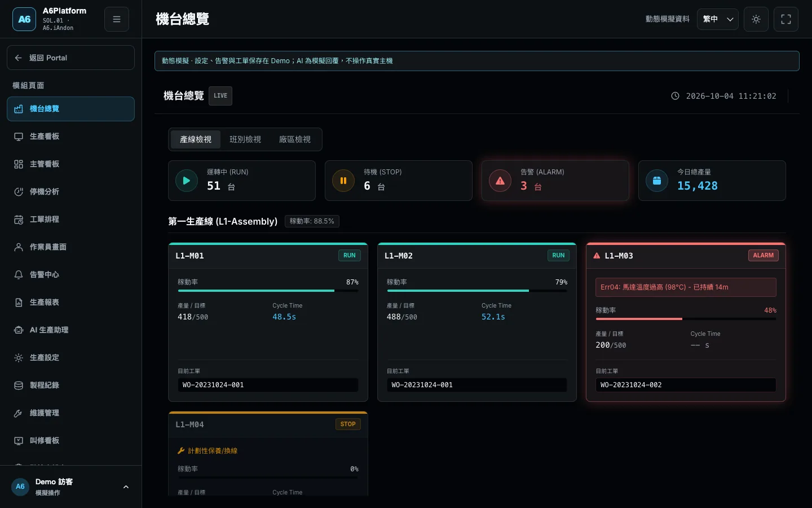Click the ALARM badge on L1-M03
The image size is (812, 508).
click(x=763, y=256)
